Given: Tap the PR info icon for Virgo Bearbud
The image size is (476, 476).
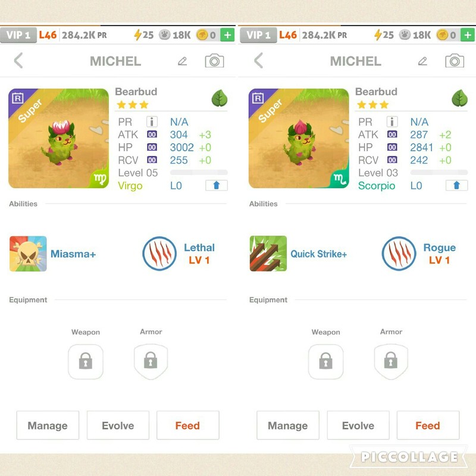Looking at the screenshot, I should coord(152,122).
